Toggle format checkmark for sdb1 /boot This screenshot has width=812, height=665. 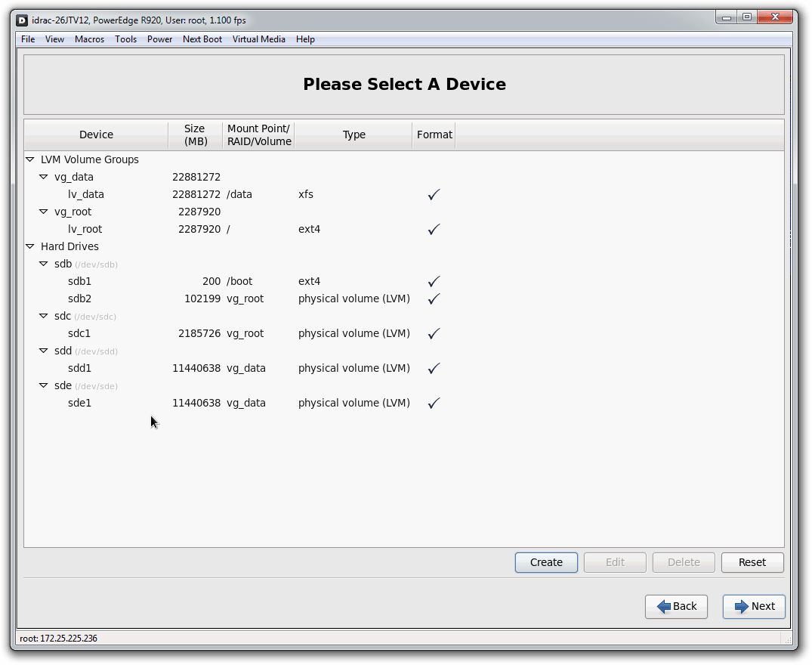click(x=434, y=282)
